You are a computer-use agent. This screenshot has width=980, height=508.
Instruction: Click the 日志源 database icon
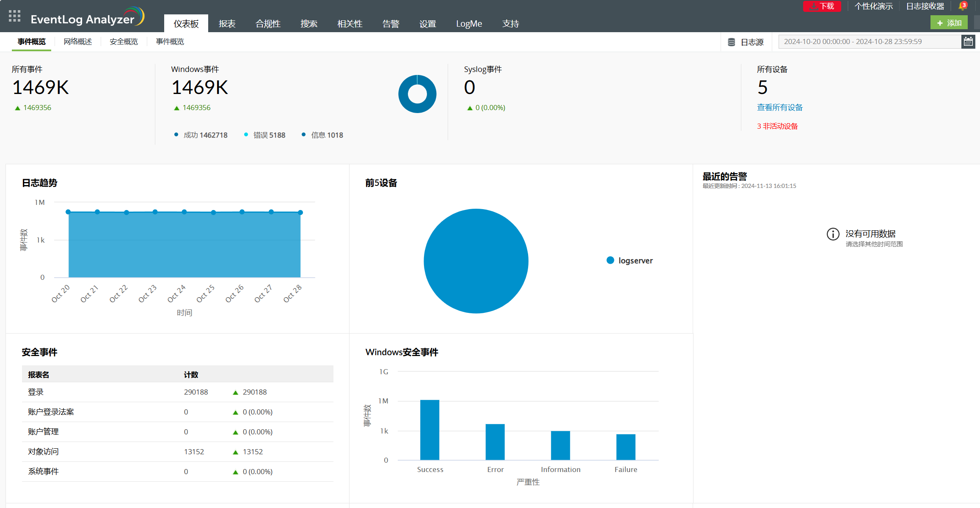731,42
